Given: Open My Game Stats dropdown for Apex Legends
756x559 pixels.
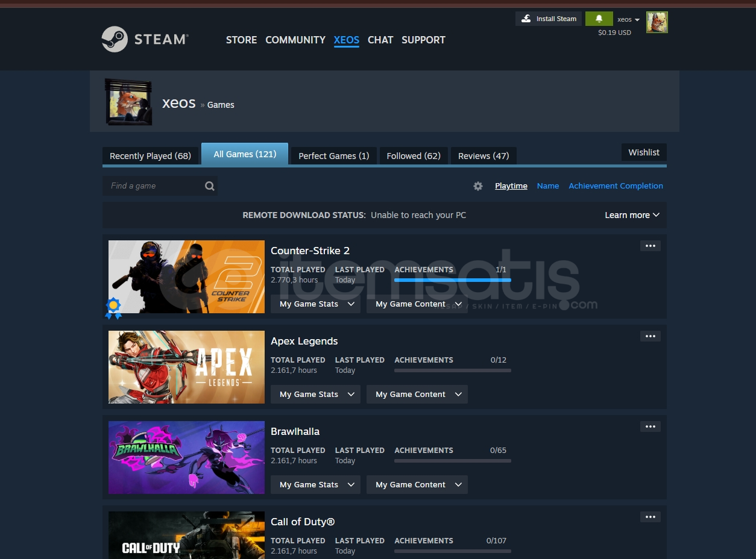Looking at the screenshot, I should tap(315, 395).
